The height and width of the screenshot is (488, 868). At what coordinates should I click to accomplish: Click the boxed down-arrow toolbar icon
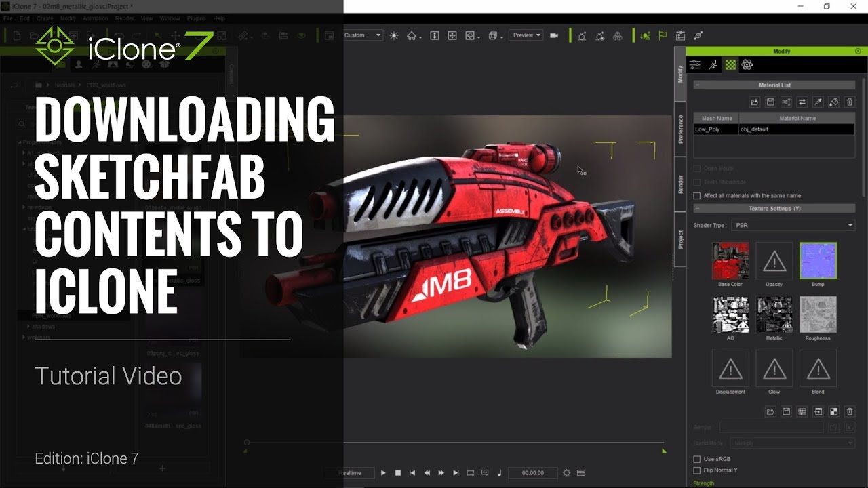[435, 35]
